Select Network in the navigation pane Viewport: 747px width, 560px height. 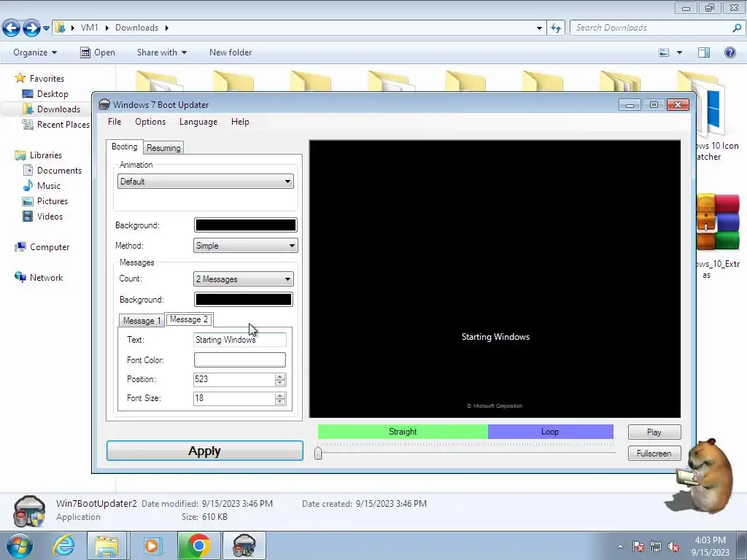click(46, 278)
